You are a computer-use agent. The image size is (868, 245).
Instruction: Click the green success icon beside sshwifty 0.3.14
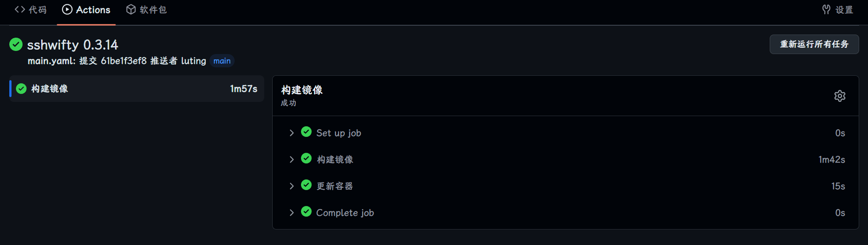(16, 44)
